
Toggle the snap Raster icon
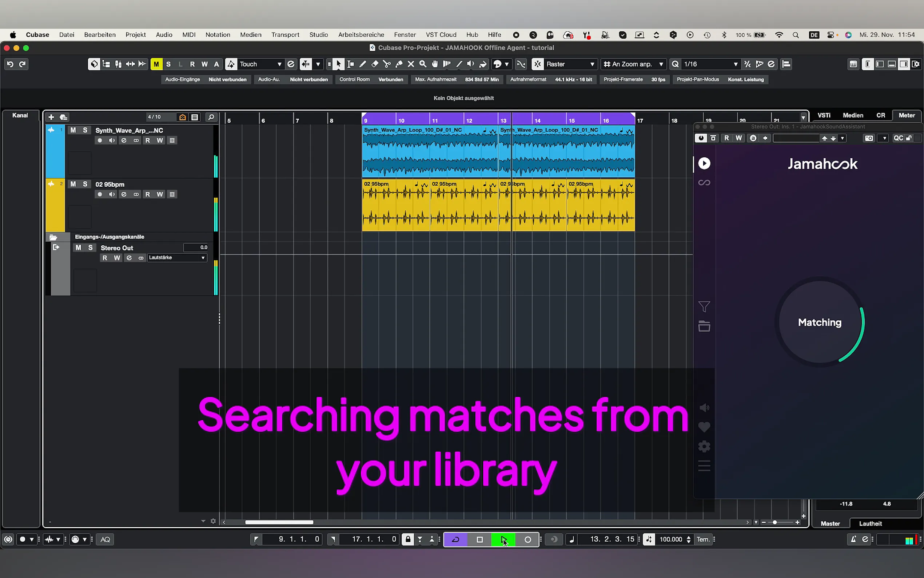coord(537,64)
